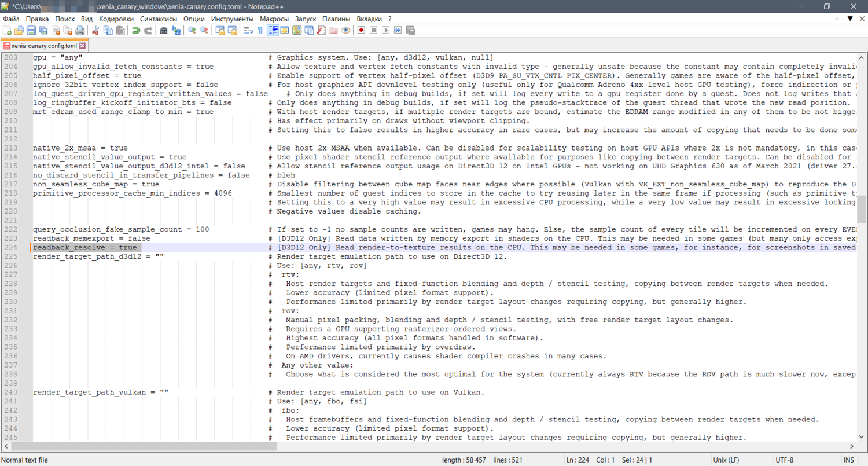The height and width of the screenshot is (466, 868).
Task: Add a new tab with plus button
Action: pyautogui.click(x=837, y=19)
